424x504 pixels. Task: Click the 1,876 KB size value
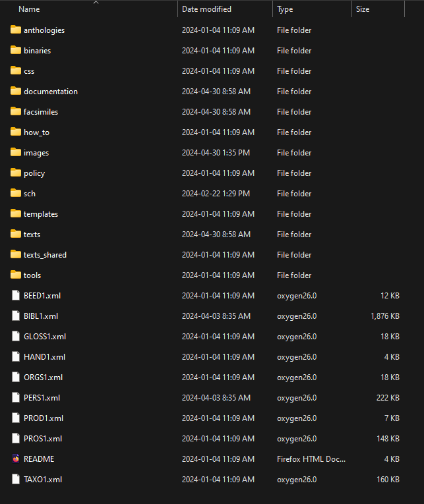[385, 316]
